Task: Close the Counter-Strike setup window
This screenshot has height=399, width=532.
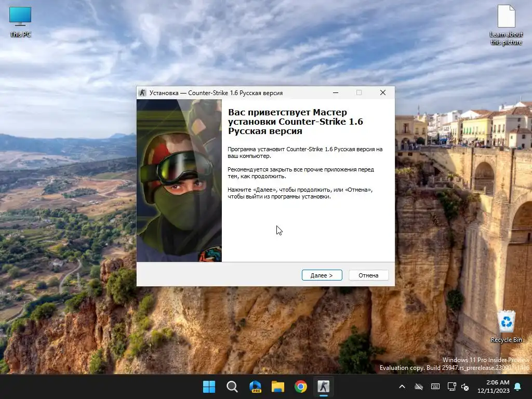Action: tap(383, 92)
